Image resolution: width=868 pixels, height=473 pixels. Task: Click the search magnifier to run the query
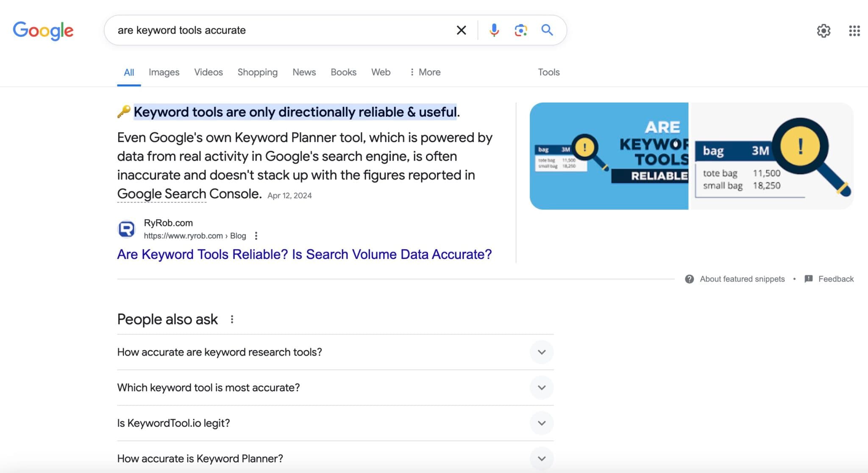[547, 30]
